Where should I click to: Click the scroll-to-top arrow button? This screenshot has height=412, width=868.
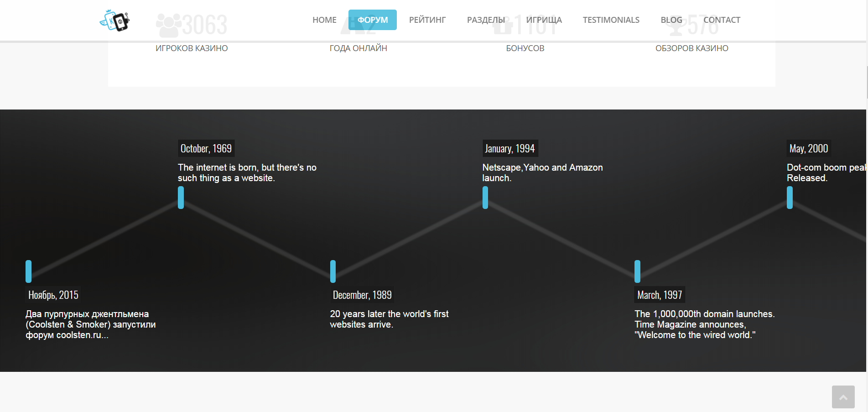[843, 397]
